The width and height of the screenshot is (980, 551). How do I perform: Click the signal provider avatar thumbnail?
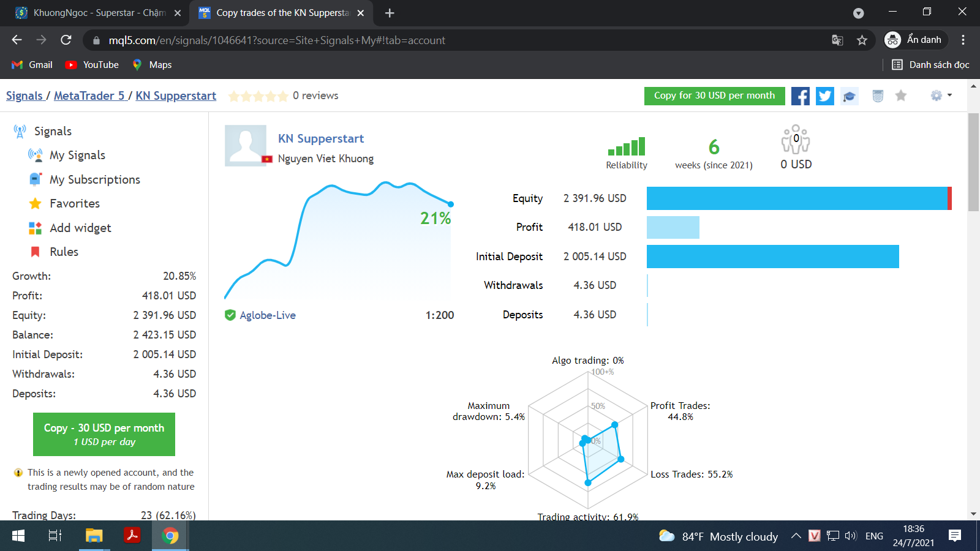[246, 146]
